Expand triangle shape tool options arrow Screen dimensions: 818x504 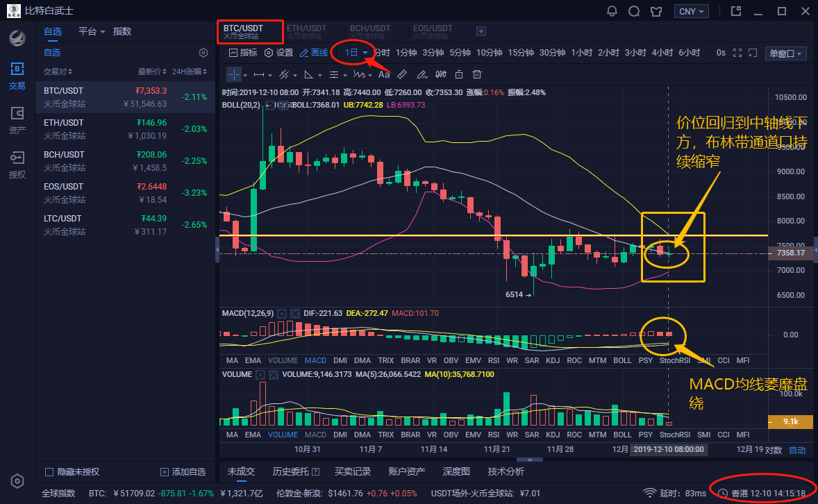tap(320, 76)
